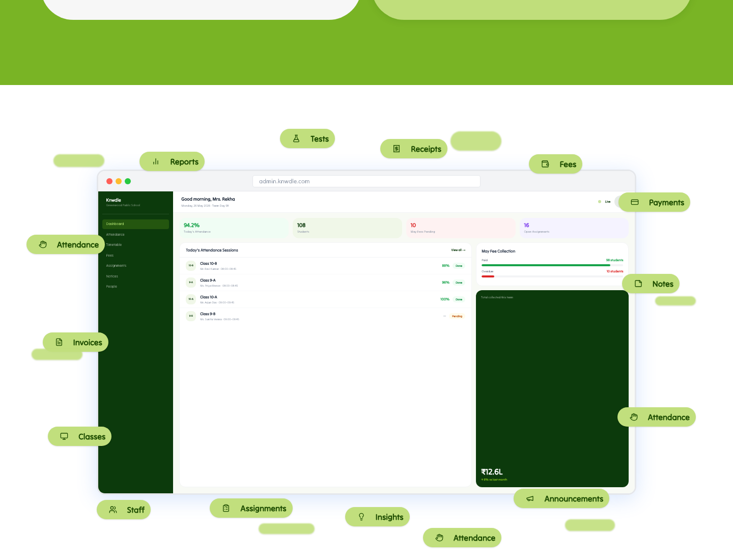Click the megaphone icon on Announcements pill
The width and height of the screenshot is (733, 560).
[x=530, y=498]
